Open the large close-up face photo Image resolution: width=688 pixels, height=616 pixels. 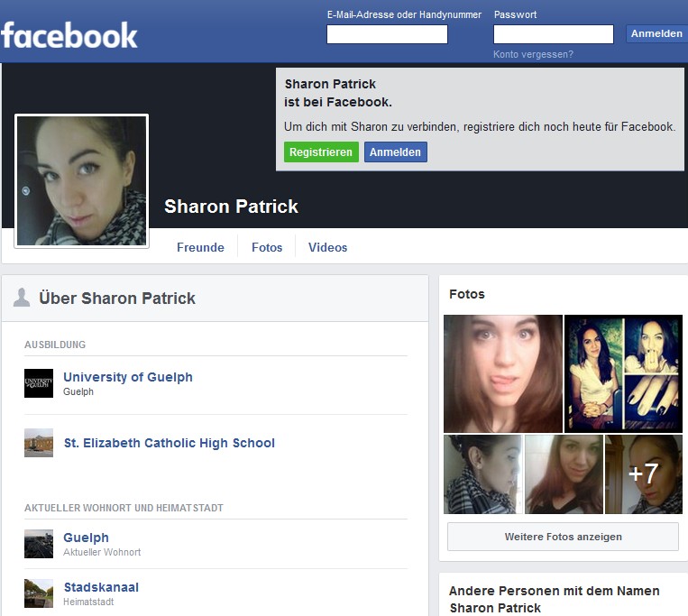click(x=503, y=373)
